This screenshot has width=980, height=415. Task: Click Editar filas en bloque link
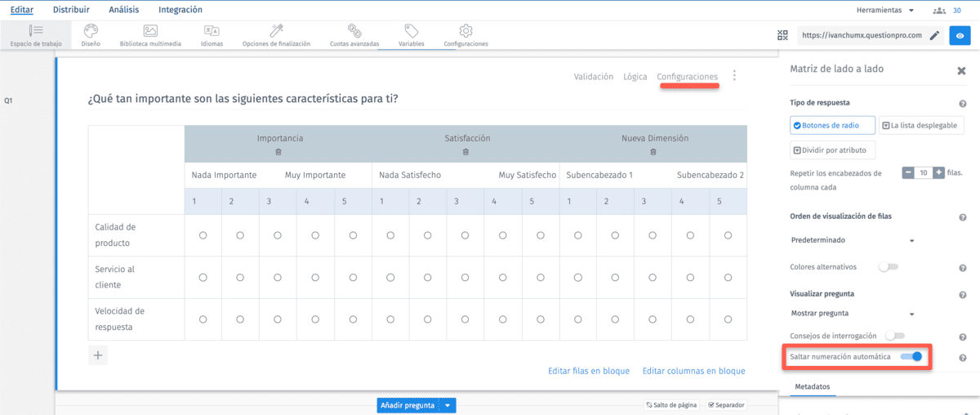[589, 371]
